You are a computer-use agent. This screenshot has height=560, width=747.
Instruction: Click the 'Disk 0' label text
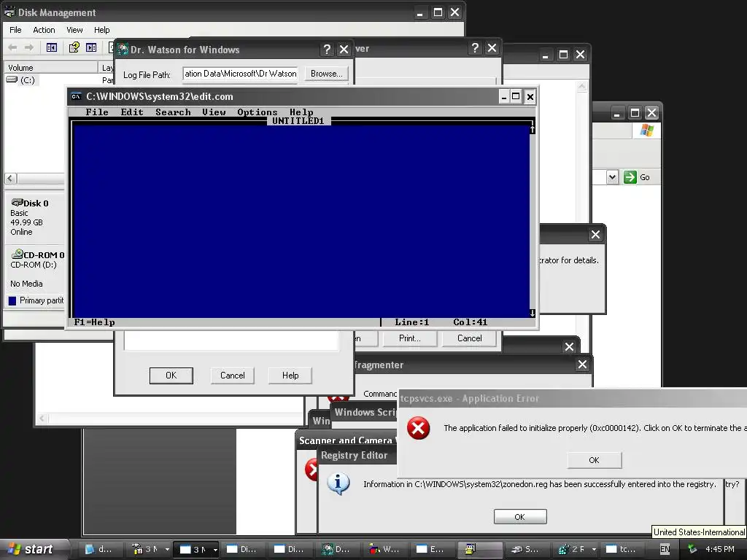36,203
